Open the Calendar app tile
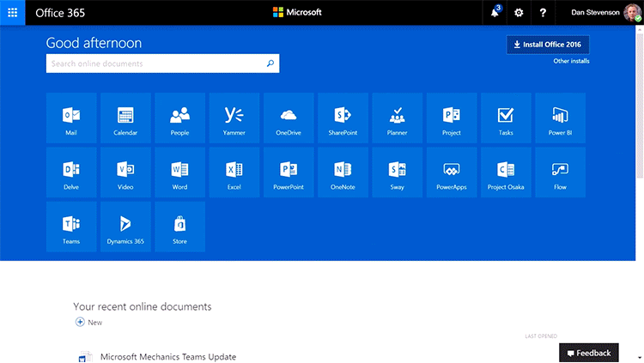 [125, 118]
